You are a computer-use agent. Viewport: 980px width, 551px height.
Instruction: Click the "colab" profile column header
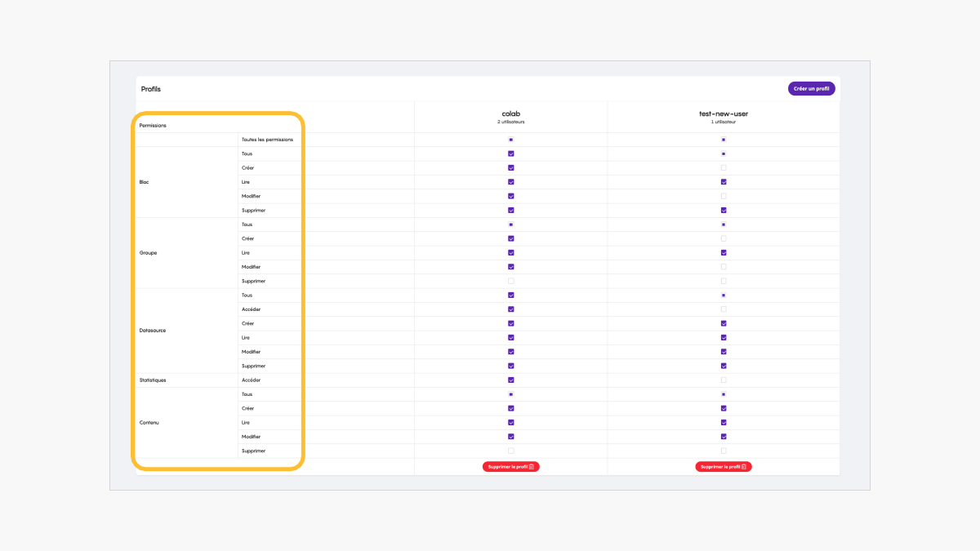click(x=511, y=113)
